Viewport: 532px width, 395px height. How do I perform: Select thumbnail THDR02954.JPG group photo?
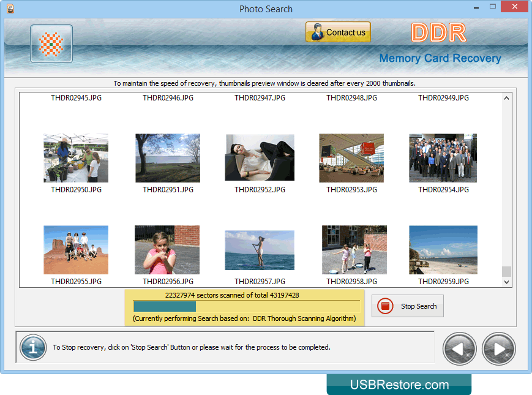[443, 158]
